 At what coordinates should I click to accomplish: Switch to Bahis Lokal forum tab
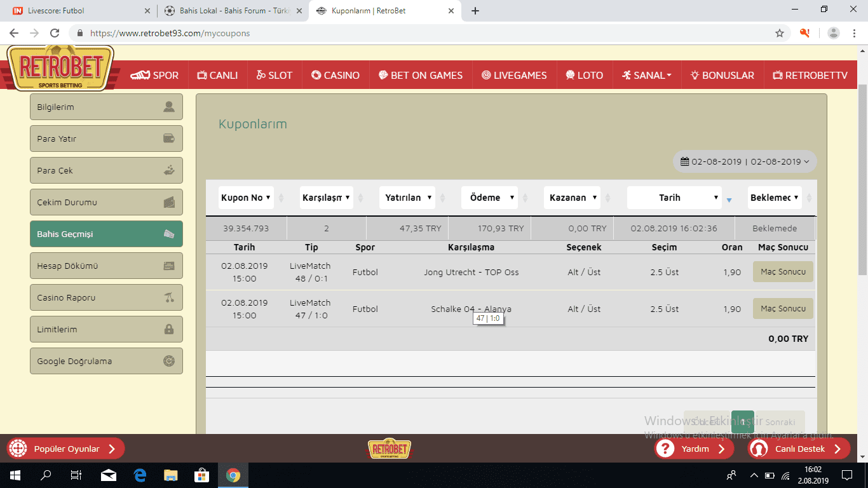(x=232, y=11)
